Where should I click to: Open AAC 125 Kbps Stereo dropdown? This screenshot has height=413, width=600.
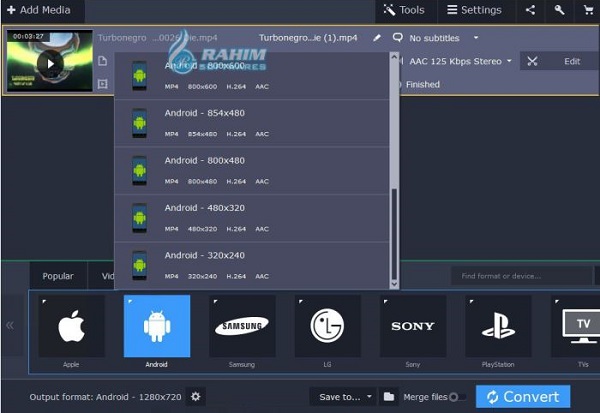point(460,61)
